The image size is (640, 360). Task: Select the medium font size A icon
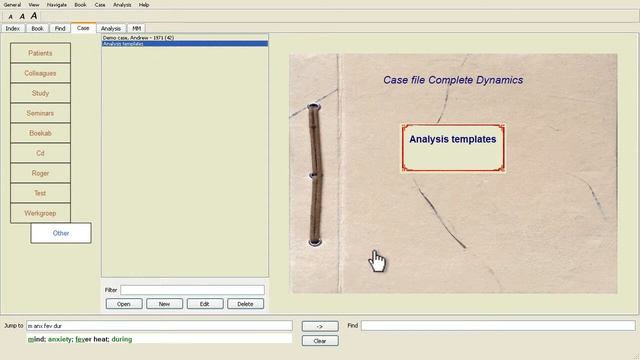coord(22,16)
